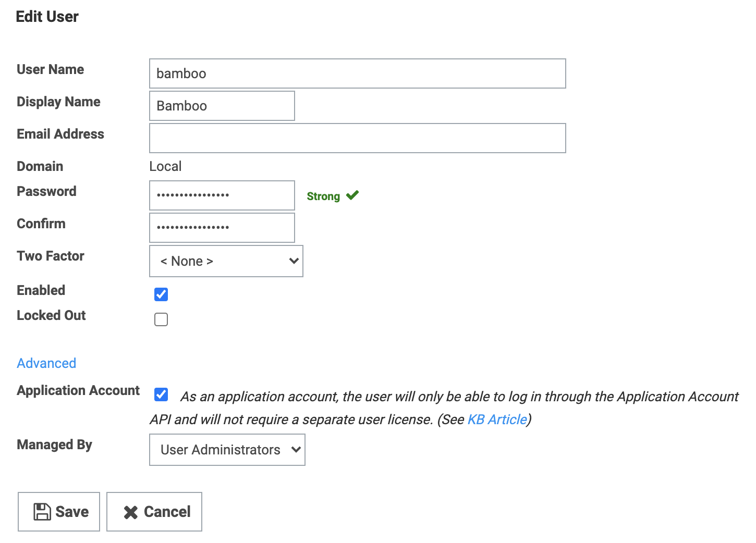Focus the Email Address field
This screenshot has width=756, height=543.
point(358,138)
